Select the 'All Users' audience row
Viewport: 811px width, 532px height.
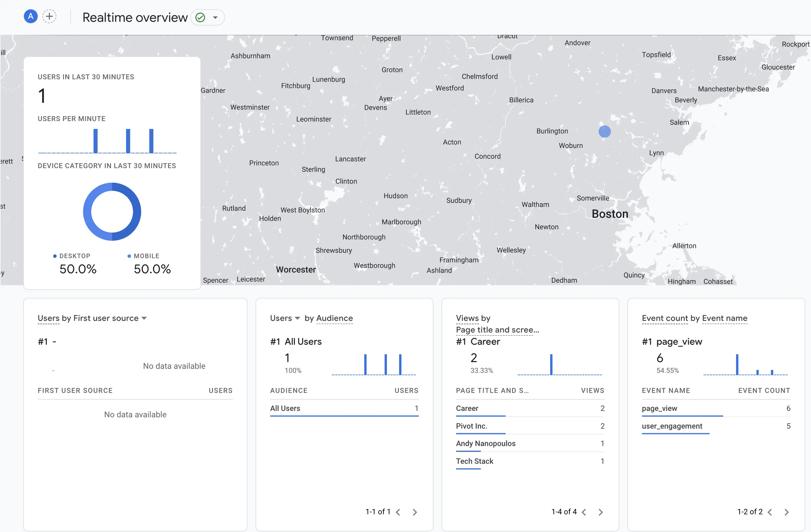[344, 408]
